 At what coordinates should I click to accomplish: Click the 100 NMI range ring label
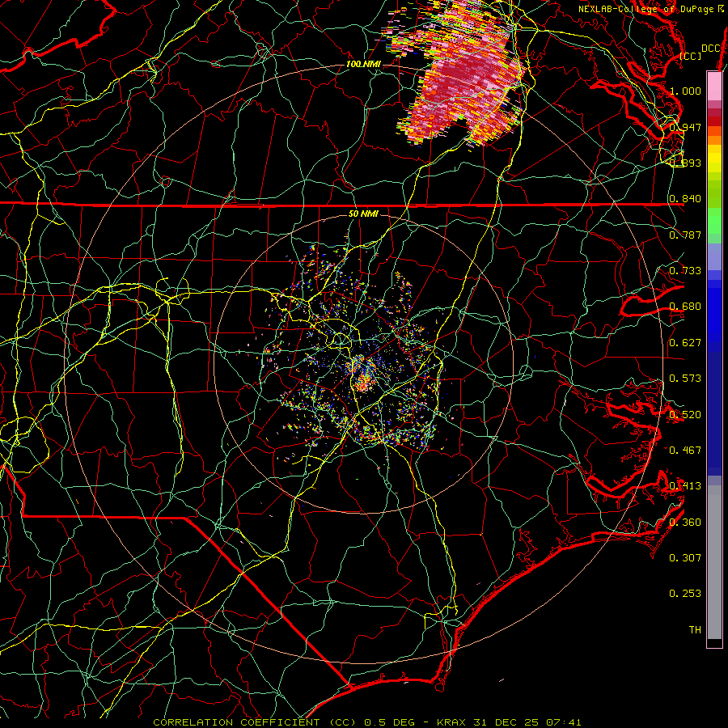363,64
